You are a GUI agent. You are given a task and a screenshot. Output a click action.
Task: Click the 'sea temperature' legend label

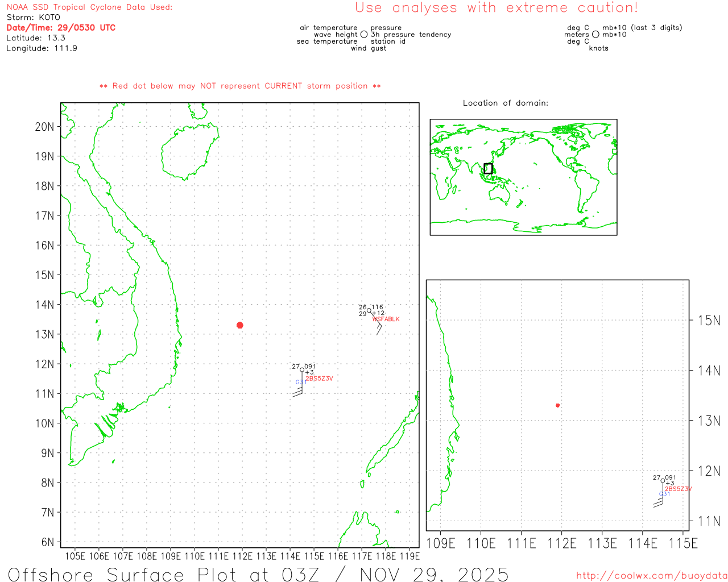[x=327, y=41]
